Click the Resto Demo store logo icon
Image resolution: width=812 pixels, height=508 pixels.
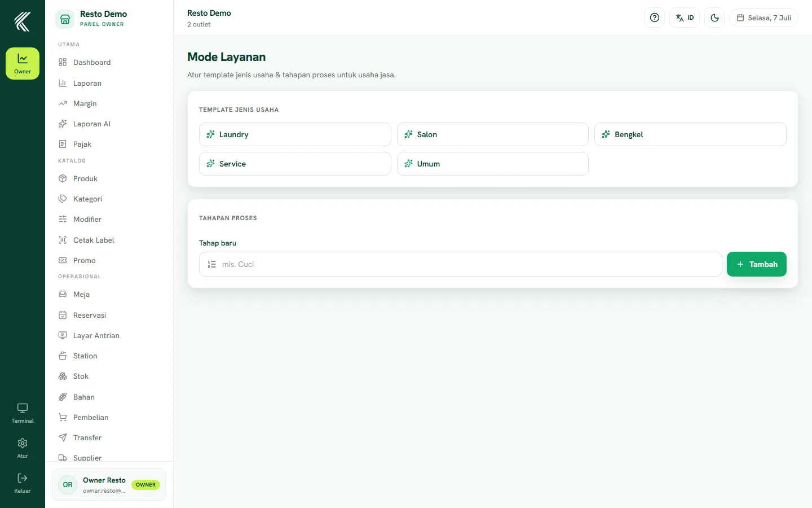pyautogui.click(x=65, y=19)
